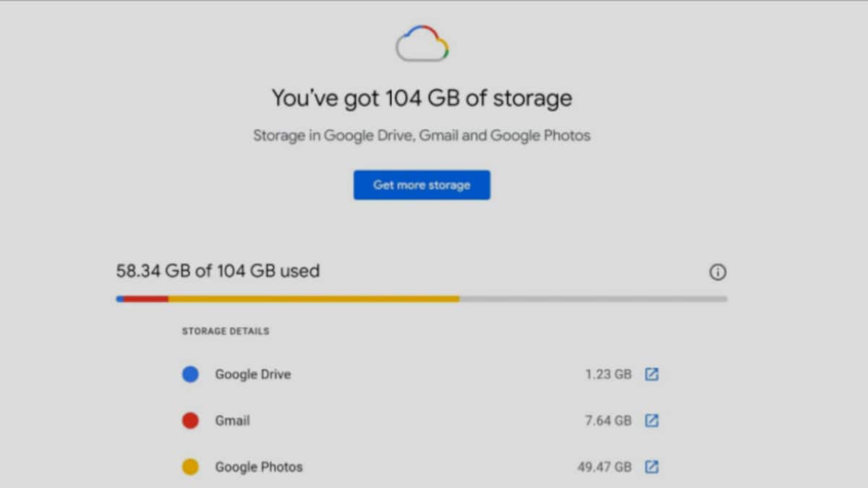
Task: Select the Gmail storage label
Action: pyautogui.click(x=232, y=421)
